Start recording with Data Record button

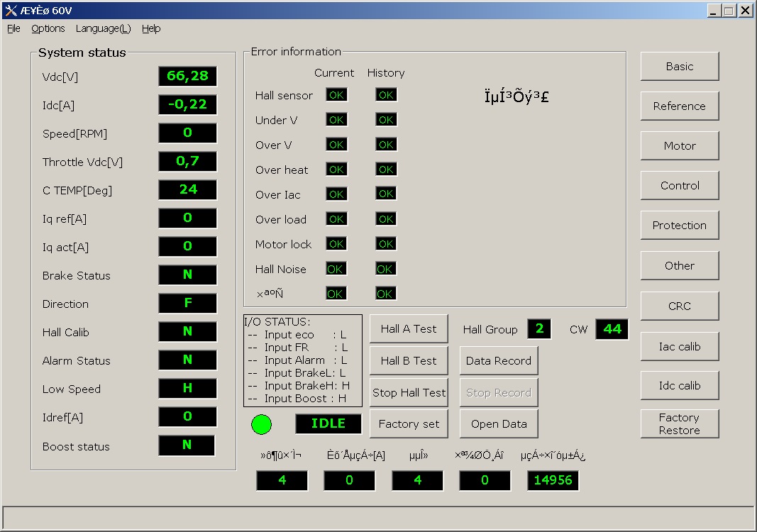(498, 360)
